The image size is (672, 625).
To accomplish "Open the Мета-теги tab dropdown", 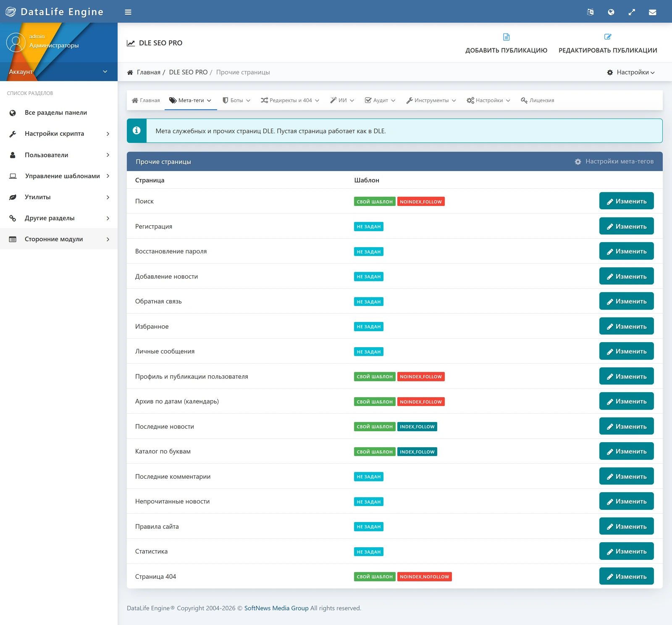I will pyautogui.click(x=191, y=100).
